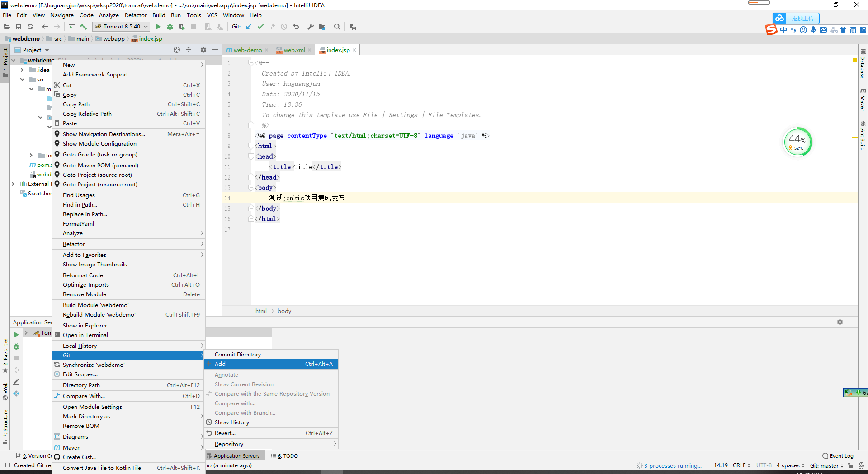868x474 pixels.
Task: Click the 4 spaces indent setting
Action: pos(790,465)
